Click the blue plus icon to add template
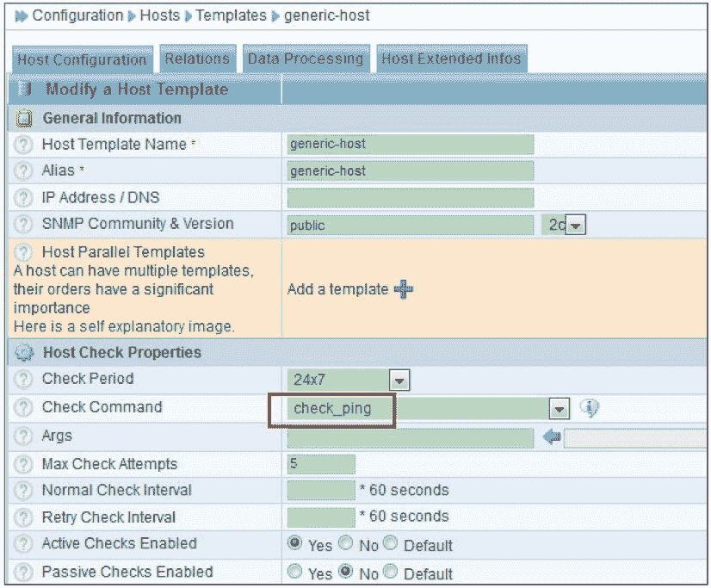Viewport: 711px width, 588px height. (403, 289)
